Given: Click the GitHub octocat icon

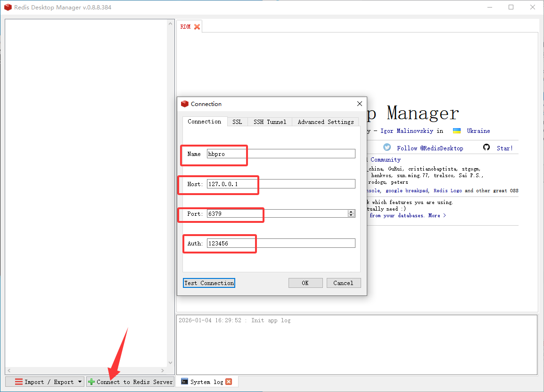Looking at the screenshot, I should (x=486, y=147).
